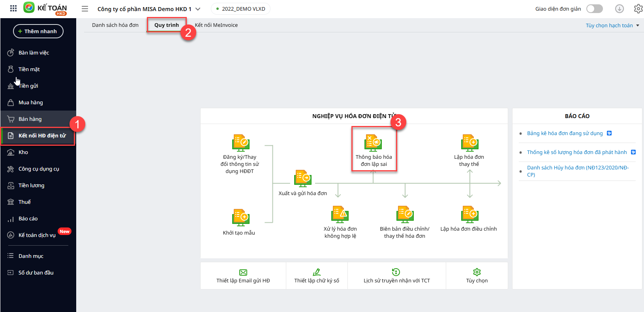Open the 'Thông báo hóa đơn lập sai' icon

click(x=373, y=143)
